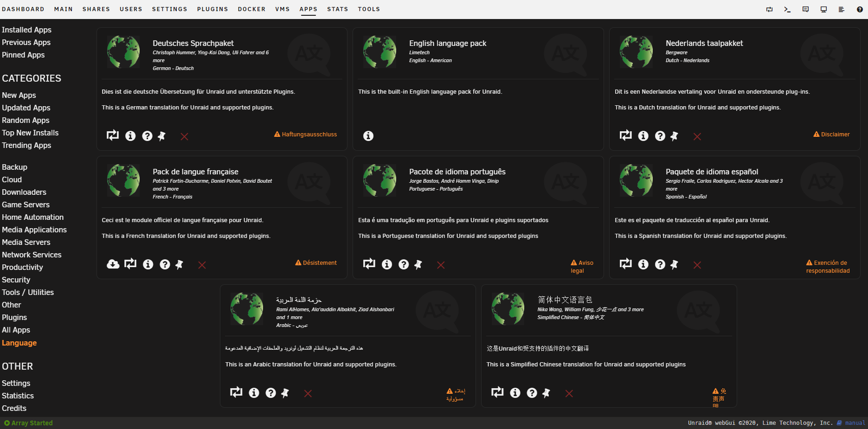Open the terminal icon in top bar
This screenshot has width=868, height=429.
point(787,9)
